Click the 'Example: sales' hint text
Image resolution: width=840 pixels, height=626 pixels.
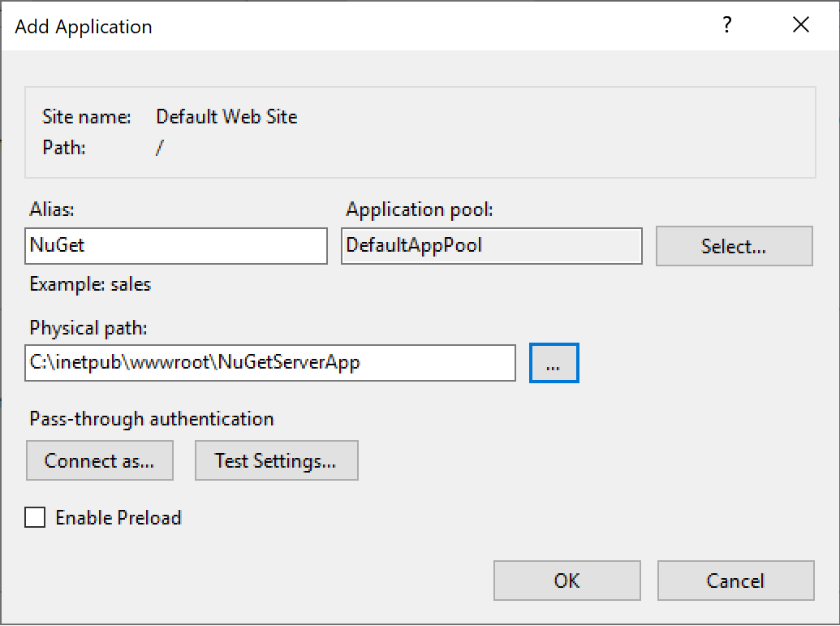[x=90, y=284]
